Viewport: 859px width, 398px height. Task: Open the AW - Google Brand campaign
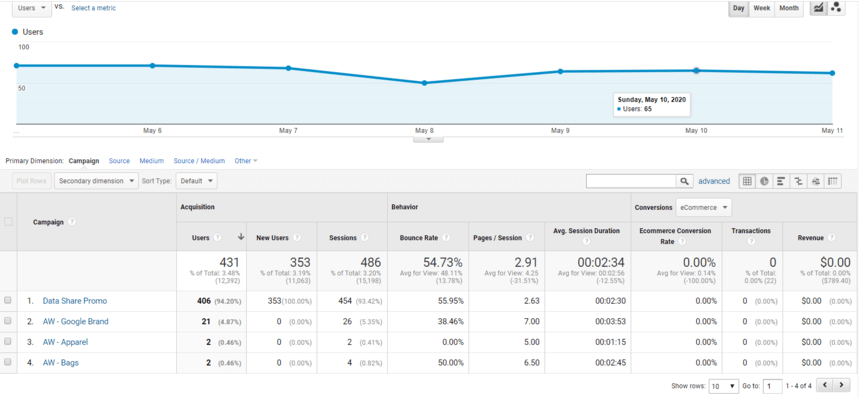click(76, 321)
